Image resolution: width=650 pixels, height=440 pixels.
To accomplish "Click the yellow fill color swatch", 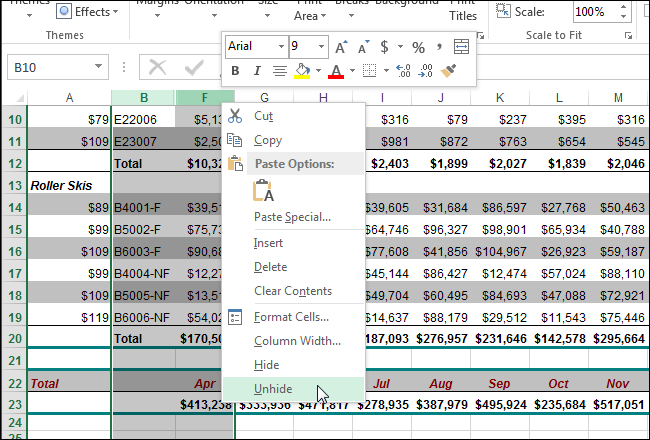I will [302, 71].
